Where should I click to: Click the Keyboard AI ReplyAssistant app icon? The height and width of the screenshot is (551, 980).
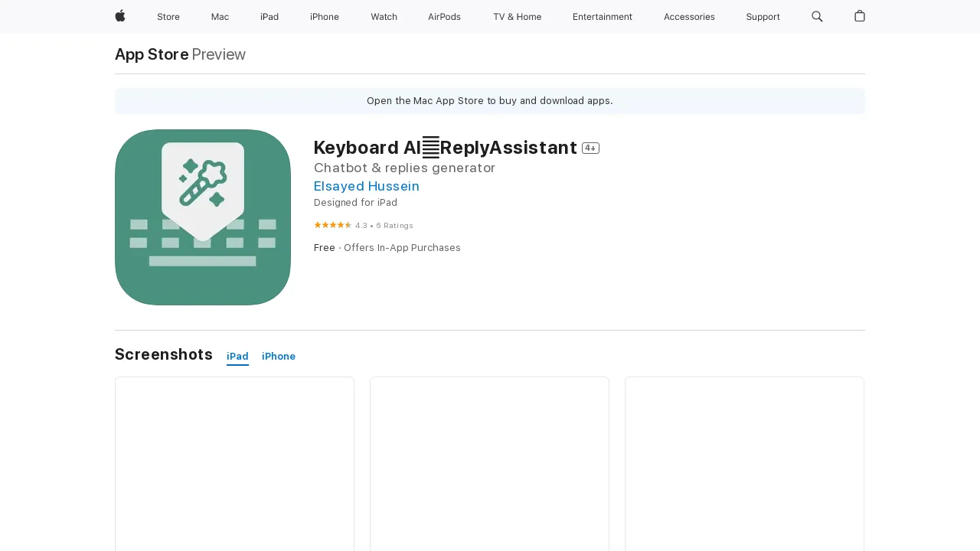point(202,217)
